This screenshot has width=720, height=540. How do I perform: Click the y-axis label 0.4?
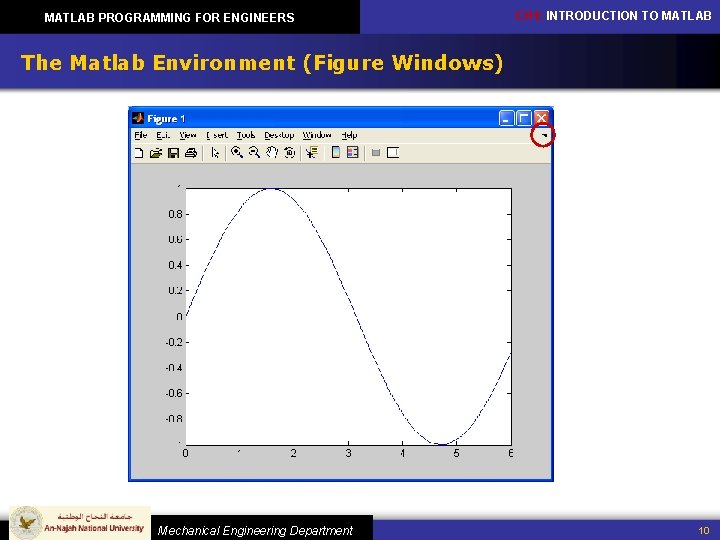pyautogui.click(x=175, y=265)
